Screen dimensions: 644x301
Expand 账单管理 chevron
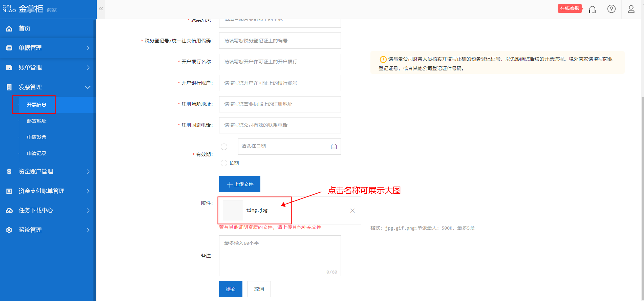pyautogui.click(x=88, y=68)
